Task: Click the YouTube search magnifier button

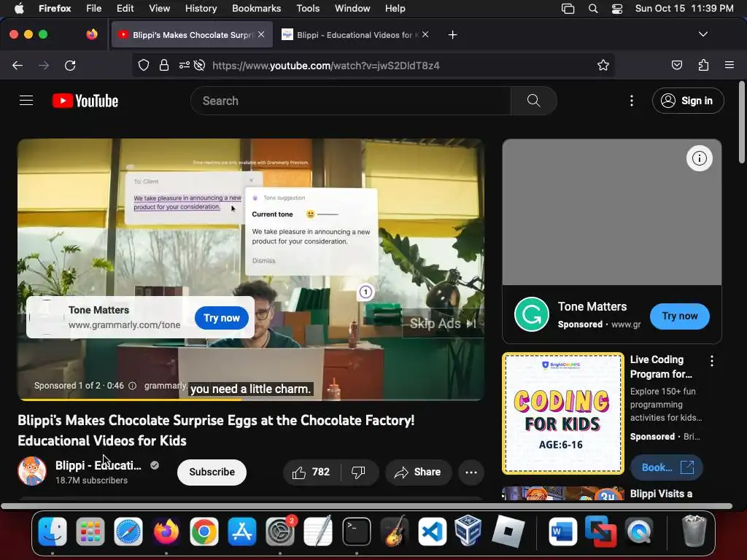Action: tap(533, 101)
